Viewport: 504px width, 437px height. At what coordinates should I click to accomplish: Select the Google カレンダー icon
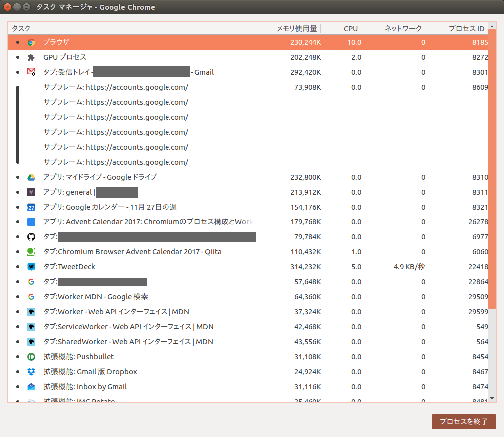pyautogui.click(x=31, y=207)
